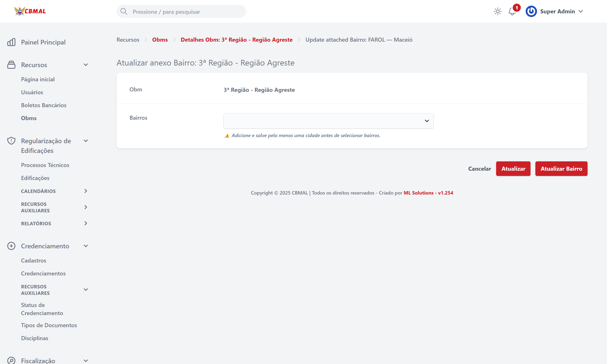This screenshot has height=364, width=607.
Task: Open Usuários in the sidebar
Action: click(32, 92)
